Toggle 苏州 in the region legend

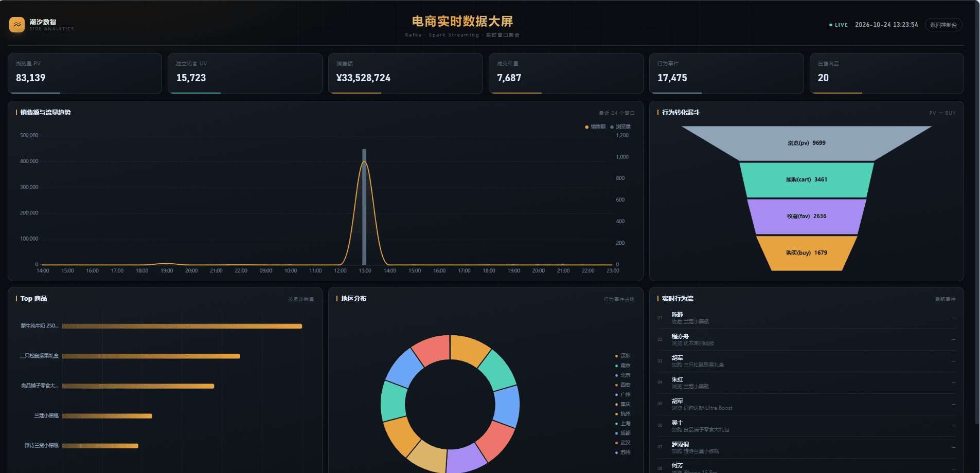[x=622, y=452]
